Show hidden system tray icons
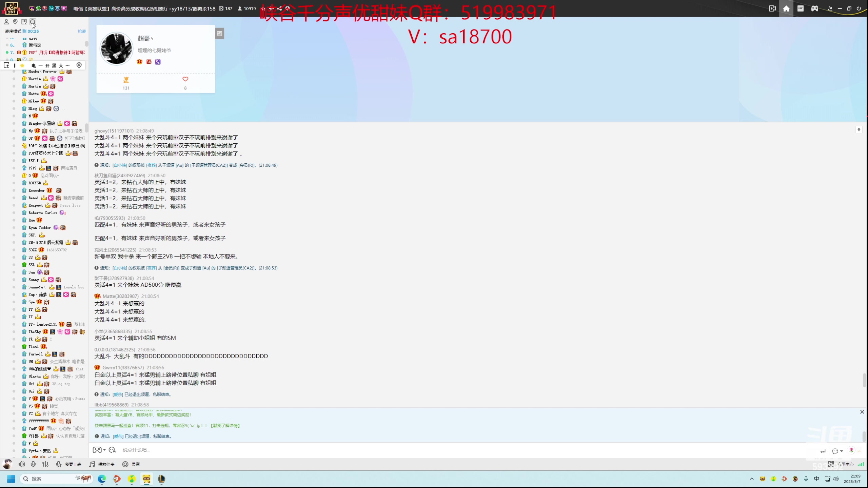Image resolution: width=868 pixels, height=488 pixels. coord(752,479)
